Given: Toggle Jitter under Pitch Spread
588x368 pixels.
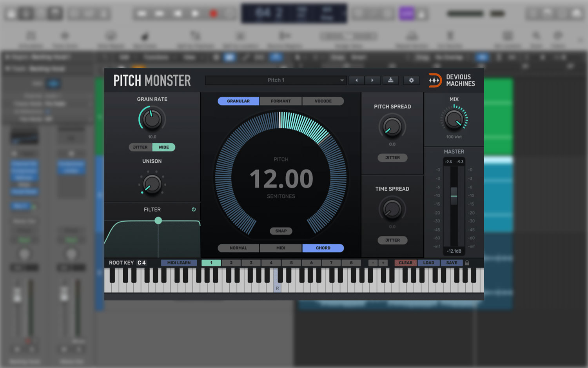Looking at the screenshot, I should click(x=392, y=158).
